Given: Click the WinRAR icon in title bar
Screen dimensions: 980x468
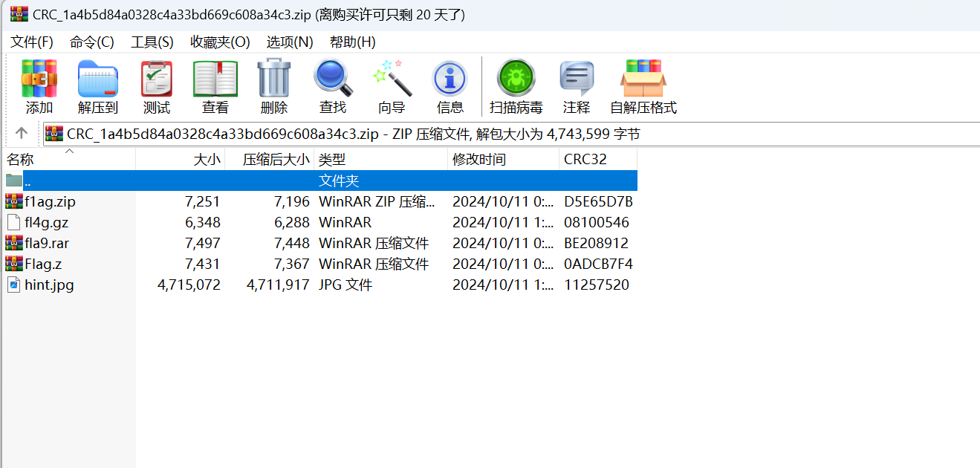Looking at the screenshot, I should point(19,14).
